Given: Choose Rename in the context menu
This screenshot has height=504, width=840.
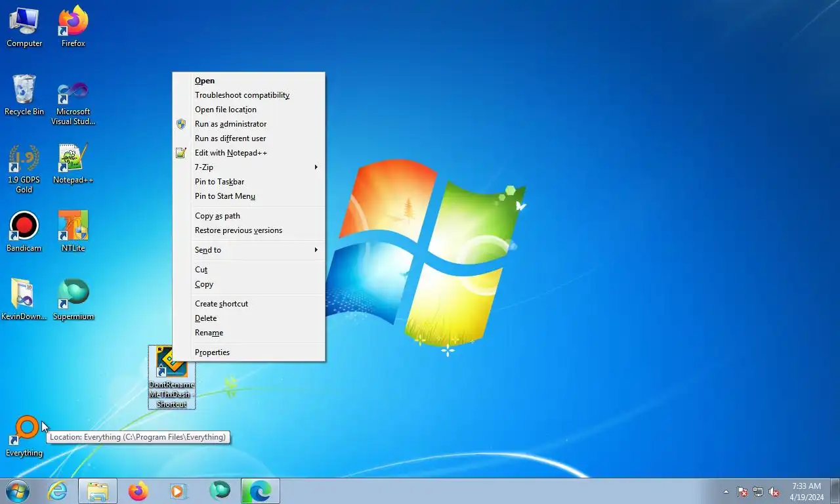Looking at the screenshot, I should [249, 333].
